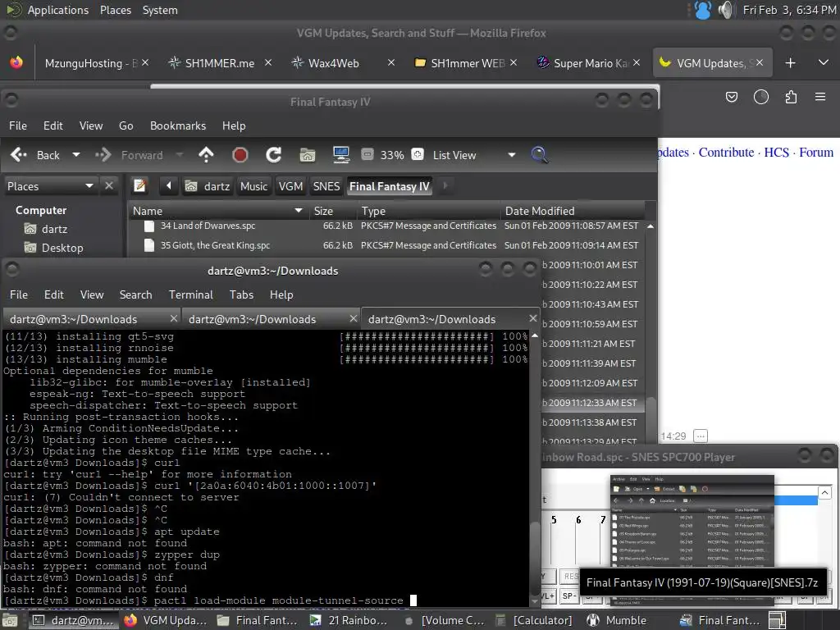The width and height of the screenshot is (840, 630).
Task: Open the Firefox extensions icon
Action: point(791,97)
